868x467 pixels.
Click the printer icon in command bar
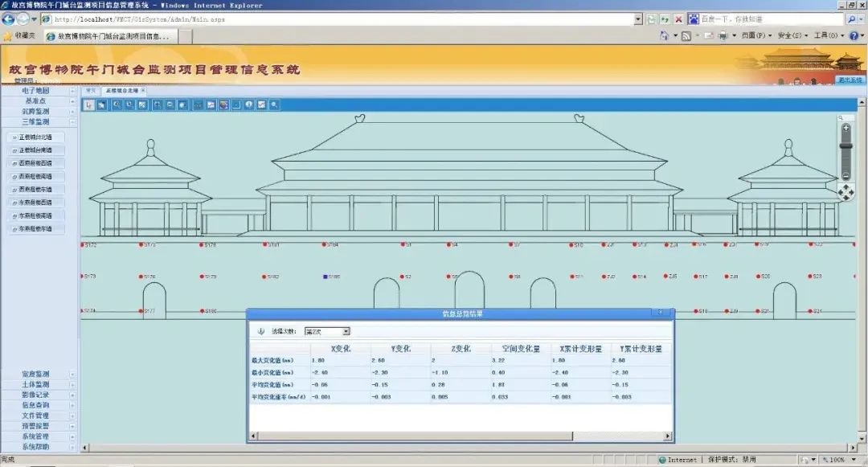[723, 35]
